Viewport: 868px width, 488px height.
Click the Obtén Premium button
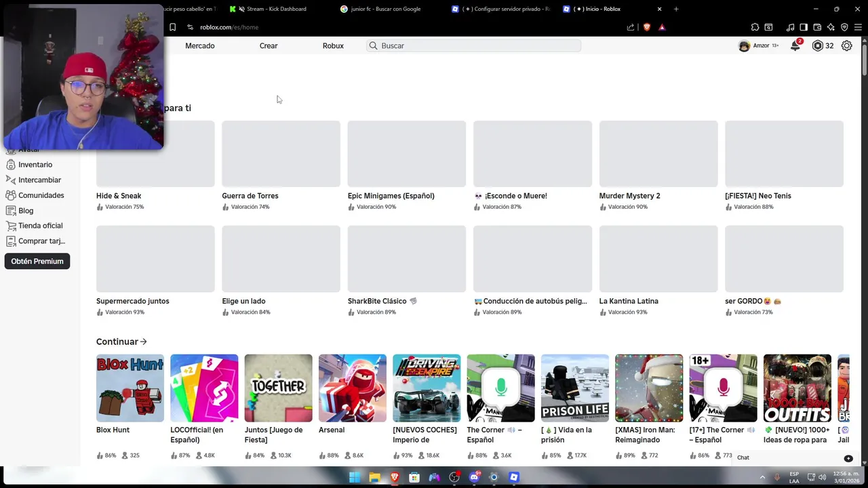[37, 261]
